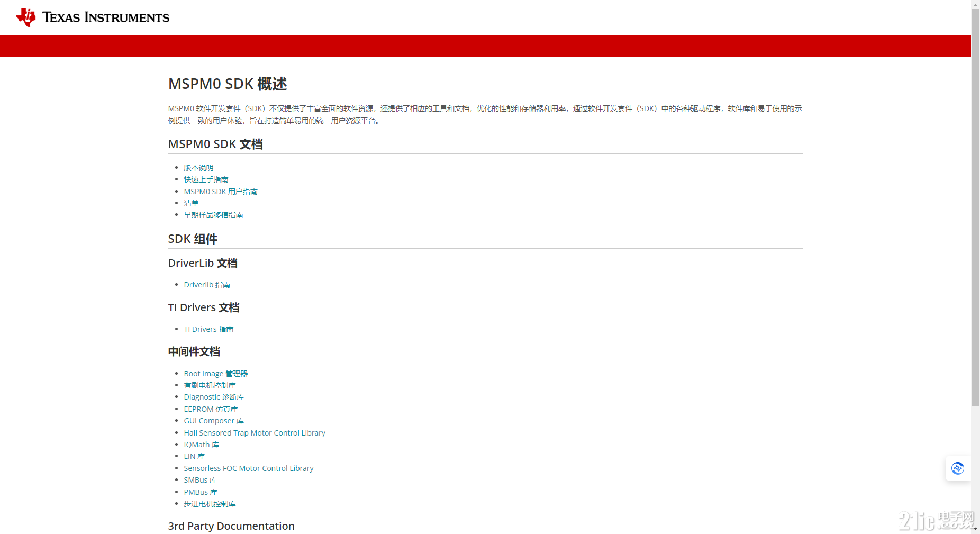Open the TI Drivers 指南 link
This screenshot has height=534, width=980.
[208, 329]
